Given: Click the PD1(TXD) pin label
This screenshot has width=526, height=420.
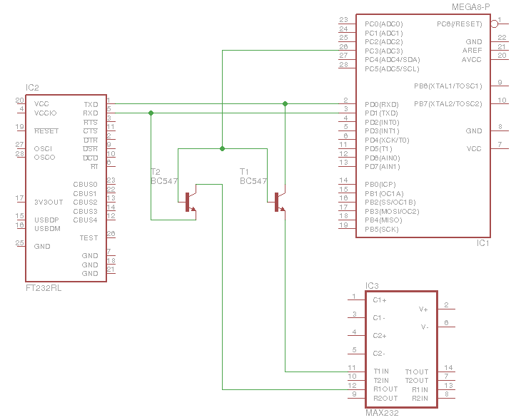Looking at the screenshot, I should point(381,113).
